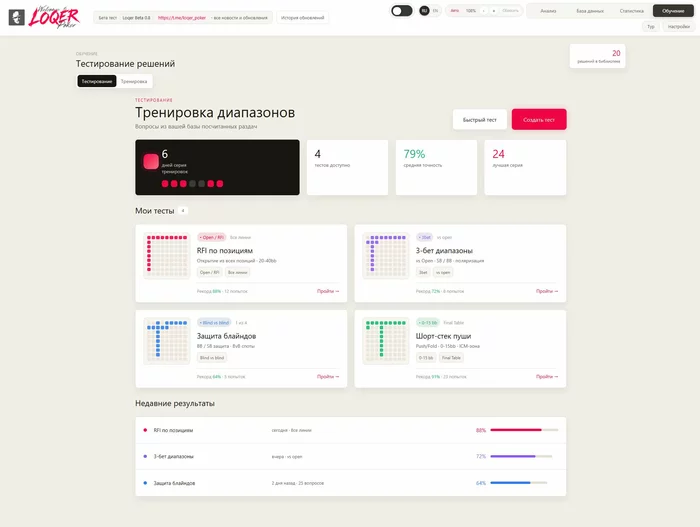Click the Final Table tag chip

click(451, 358)
